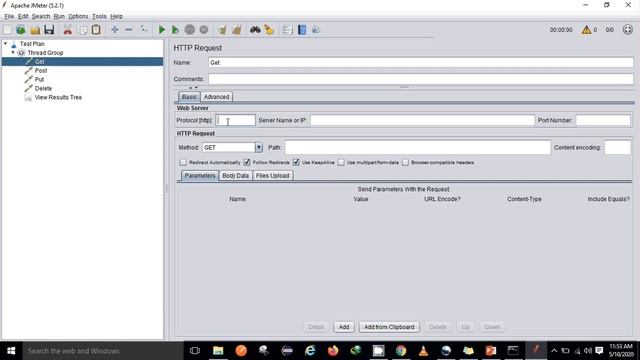Click the warning triangle log icon

click(586, 30)
